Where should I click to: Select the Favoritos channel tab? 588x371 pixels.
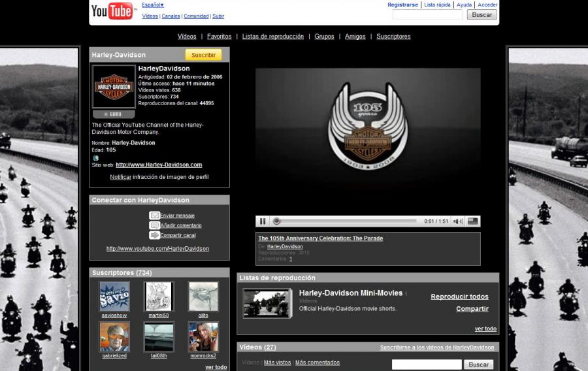219,37
